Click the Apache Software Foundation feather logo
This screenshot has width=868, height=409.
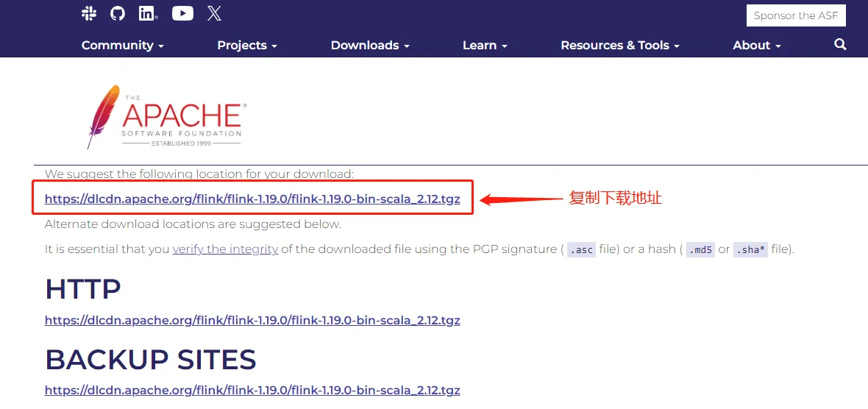[x=166, y=117]
